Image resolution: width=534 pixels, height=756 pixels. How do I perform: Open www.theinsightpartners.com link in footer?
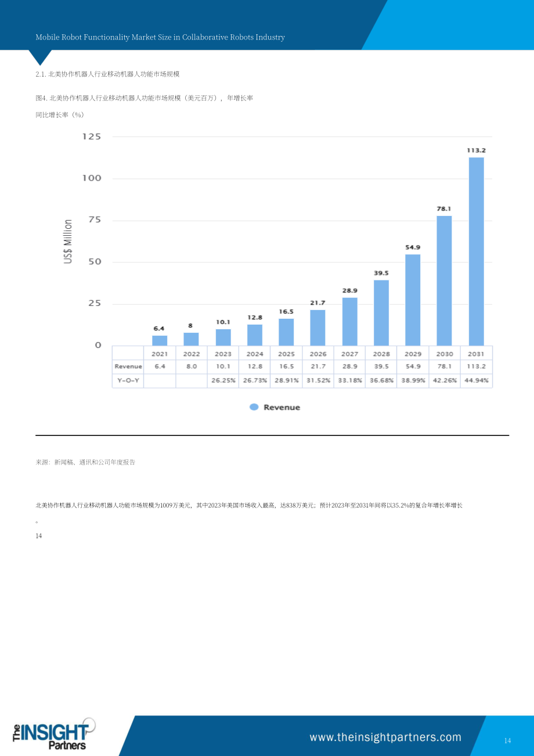pos(385,737)
